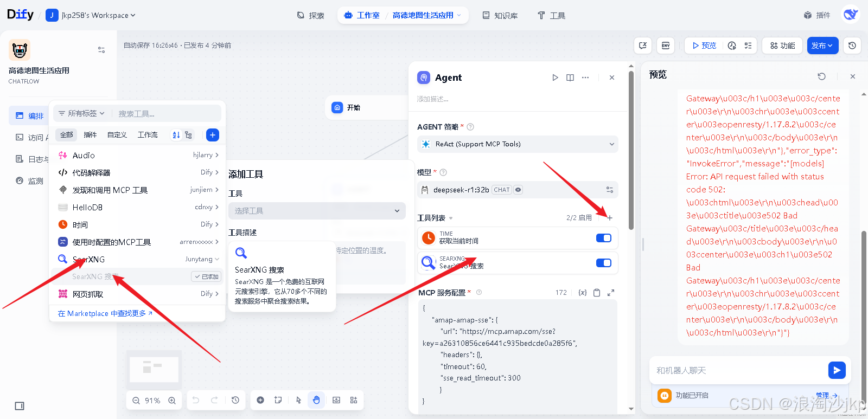Restart the preview conversation
868x419 pixels.
[822, 76]
